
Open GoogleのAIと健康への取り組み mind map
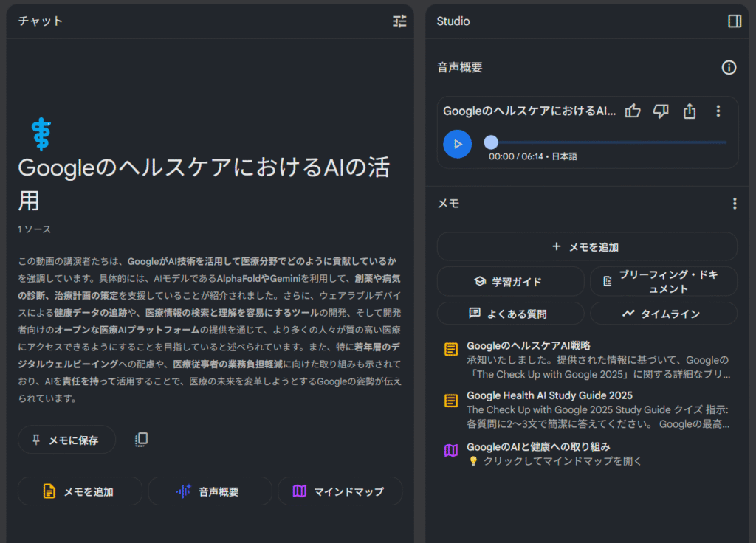(538, 446)
